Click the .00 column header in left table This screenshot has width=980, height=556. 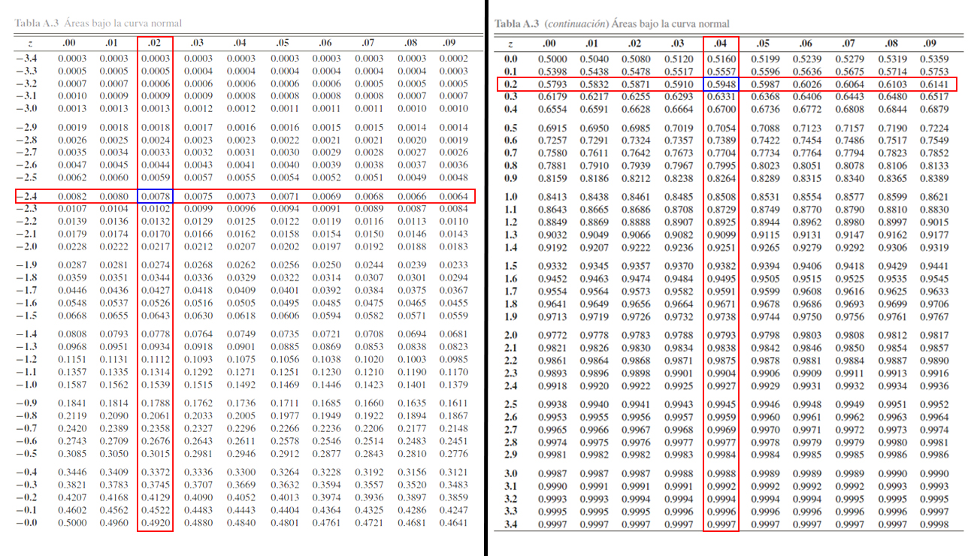70,44
